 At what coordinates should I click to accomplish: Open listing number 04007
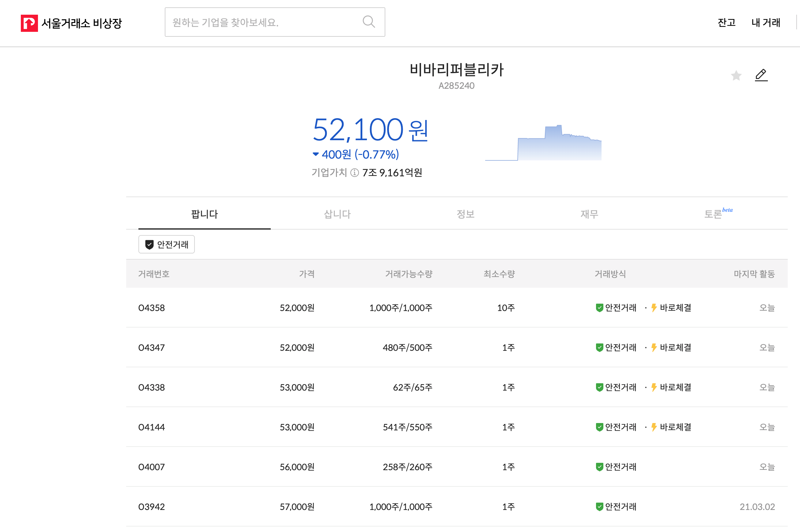point(151,467)
